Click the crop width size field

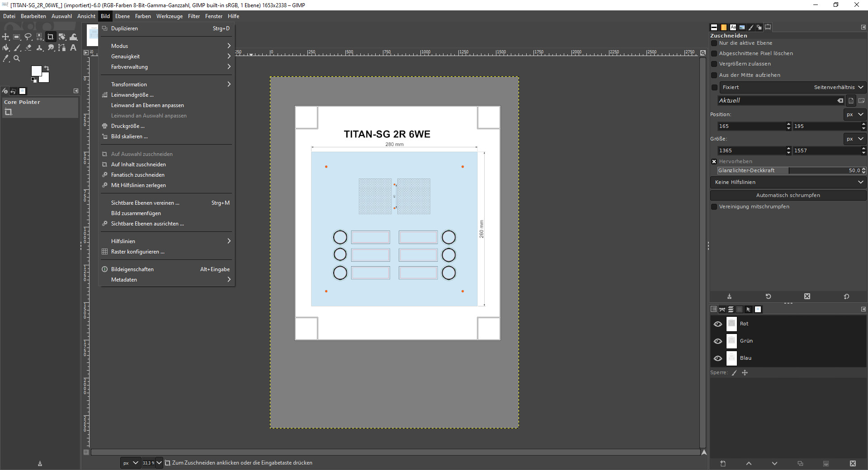750,150
